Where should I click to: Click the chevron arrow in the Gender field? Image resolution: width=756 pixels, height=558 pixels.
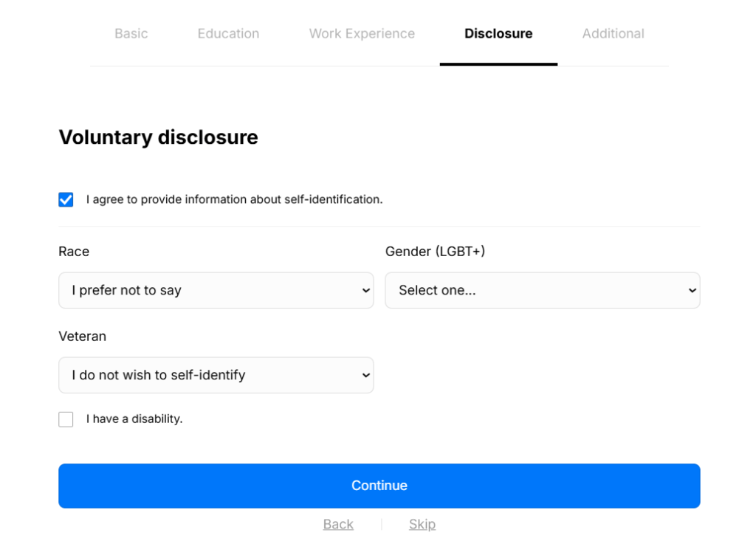coord(692,290)
